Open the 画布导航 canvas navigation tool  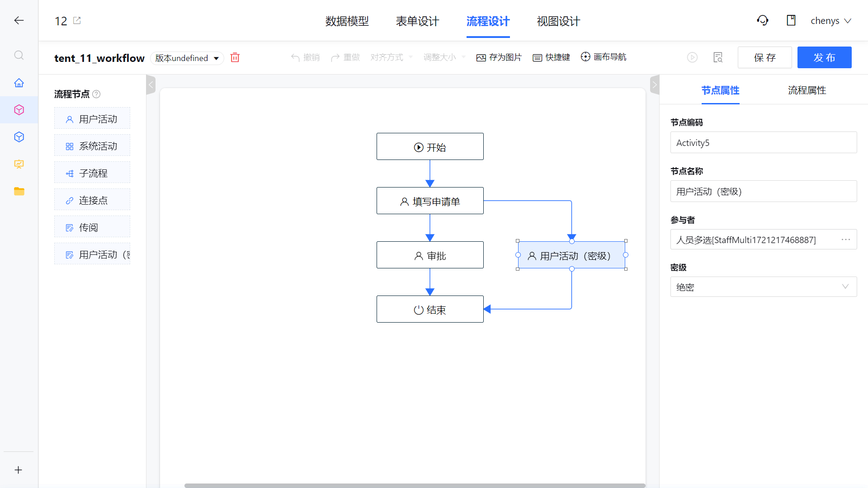coord(604,57)
